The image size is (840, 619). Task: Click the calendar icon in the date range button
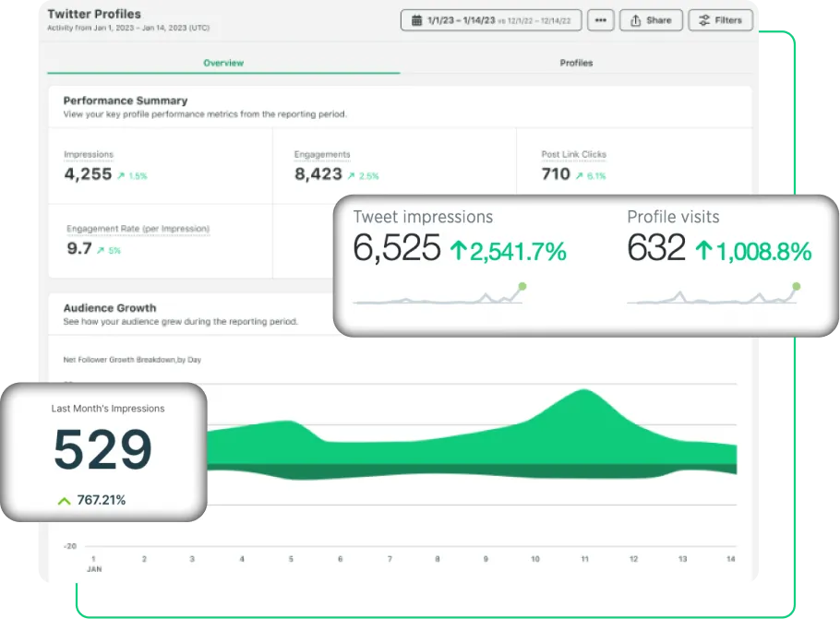click(x=416, y=20)
